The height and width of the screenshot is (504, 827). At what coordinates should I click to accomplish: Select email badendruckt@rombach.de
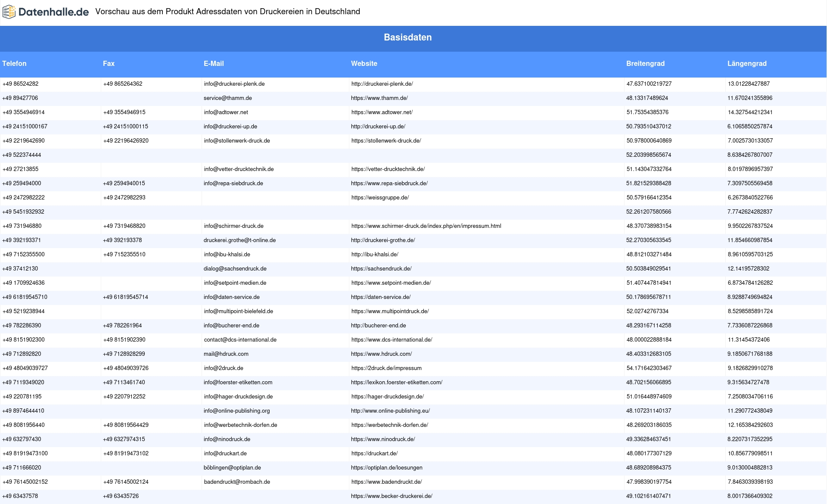[237, 482]
